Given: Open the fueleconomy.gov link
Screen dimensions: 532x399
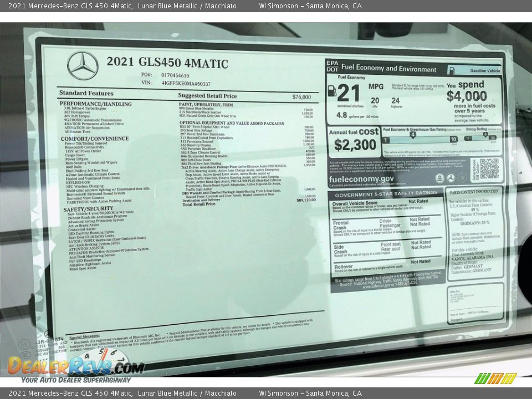Looking at the screenshot, I should point(361,179).
